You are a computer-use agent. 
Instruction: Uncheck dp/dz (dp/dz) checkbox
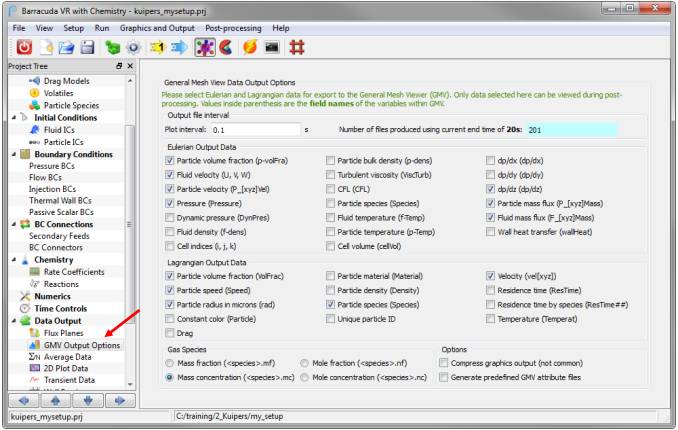(x=490, y=189)
